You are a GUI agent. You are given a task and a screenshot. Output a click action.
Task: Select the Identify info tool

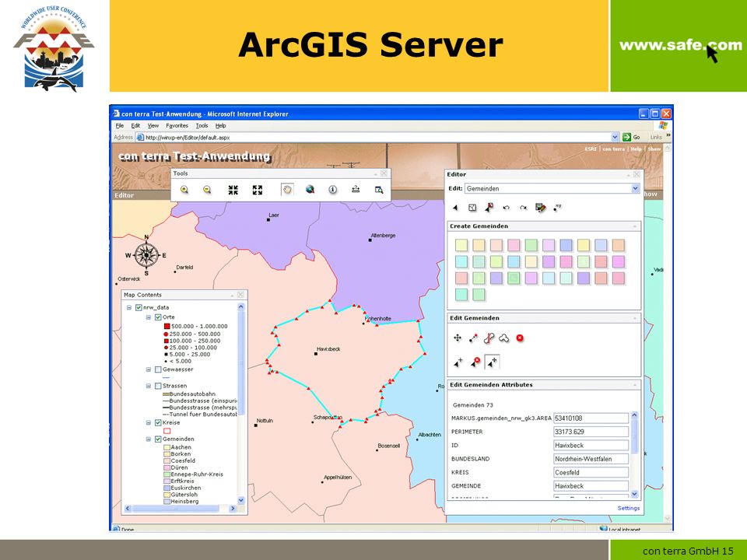point(332,190)
